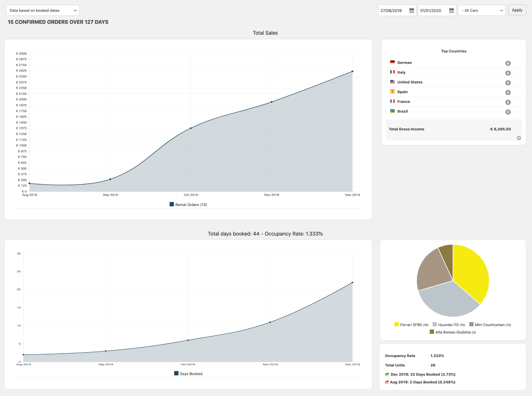Toggle Hyundai i10 legend entry in pie chart
532x396 pixels.
coord(449,325)
